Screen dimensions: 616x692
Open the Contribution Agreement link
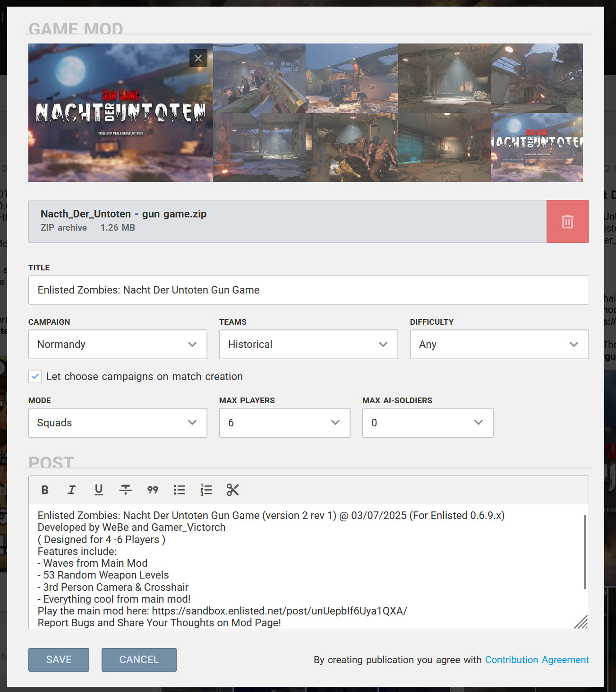pyautogui.click(x=537, y=660)
